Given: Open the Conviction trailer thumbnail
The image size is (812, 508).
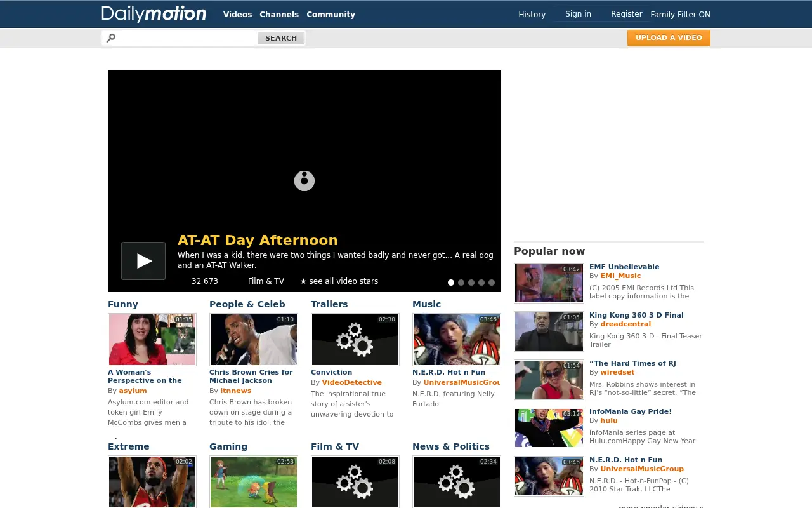Looking at the screenshot, I should click(355, 339).
